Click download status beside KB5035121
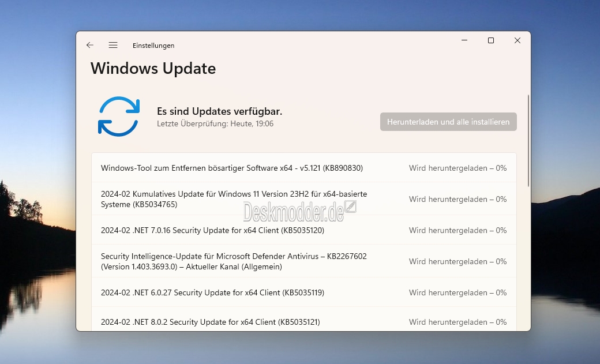 coord(457,322)
